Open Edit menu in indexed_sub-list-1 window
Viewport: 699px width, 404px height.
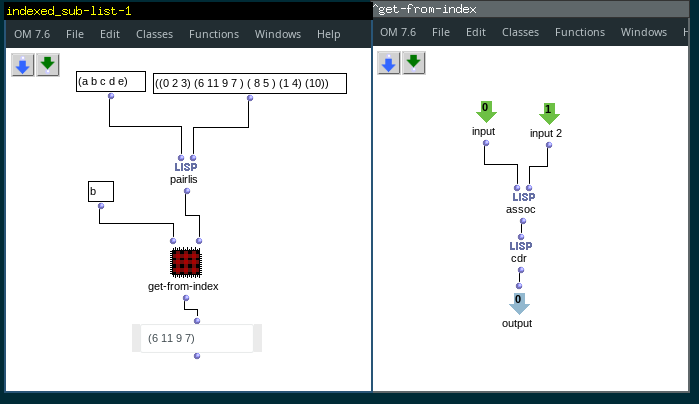pos(110,34)
